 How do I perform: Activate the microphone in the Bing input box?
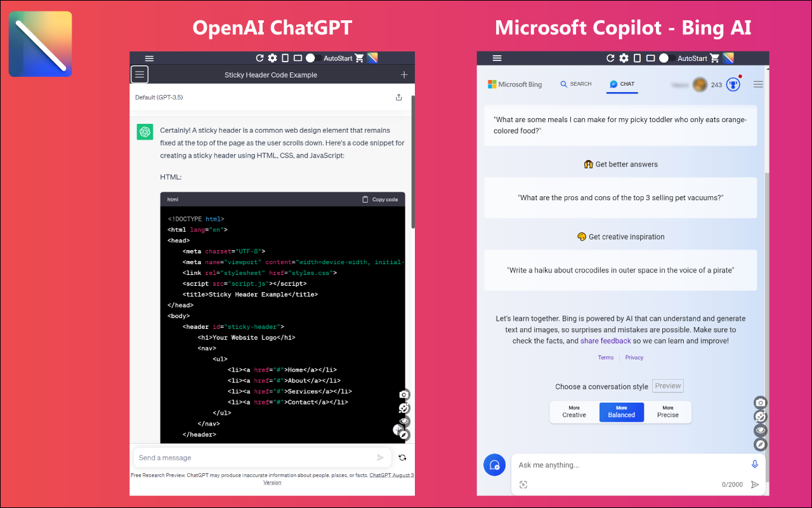755,464
